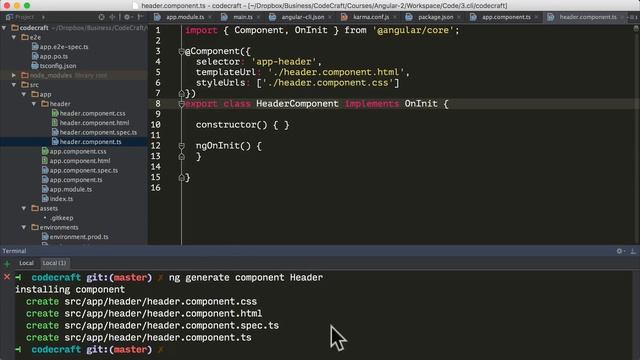The height and width of the screenshot is (360, 640).
Task: Close the karma.conf.js tab
Action: coord(395,17)
